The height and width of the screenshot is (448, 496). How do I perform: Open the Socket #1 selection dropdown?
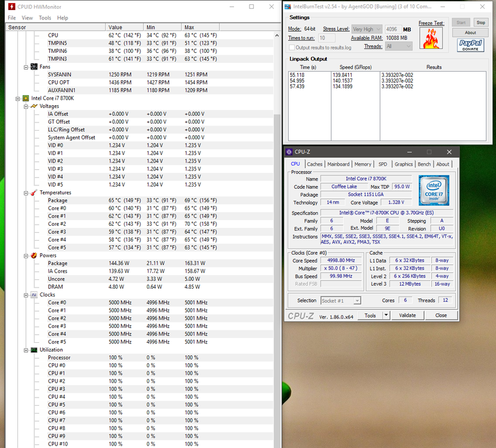340,301
